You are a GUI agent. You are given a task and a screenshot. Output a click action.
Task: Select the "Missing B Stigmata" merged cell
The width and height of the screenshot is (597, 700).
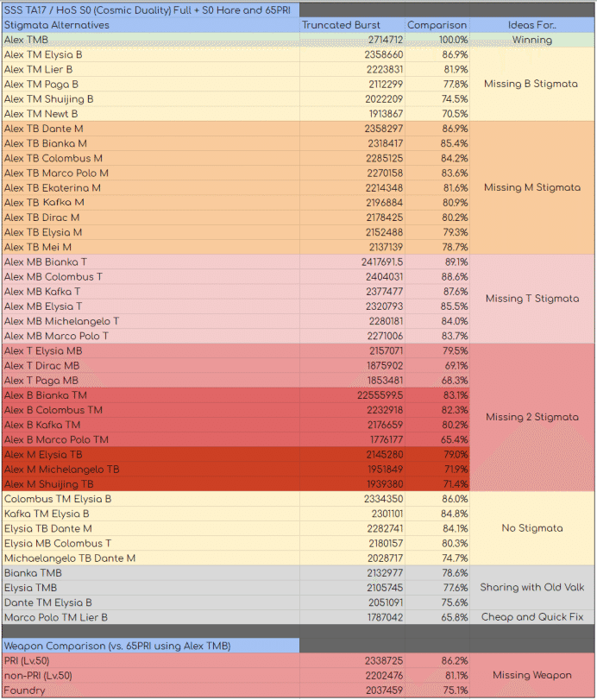531,84
